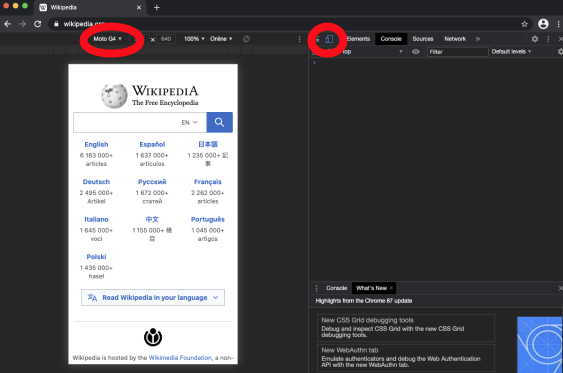
Task: Switch to the Elements tab
Action: point(358,39)
